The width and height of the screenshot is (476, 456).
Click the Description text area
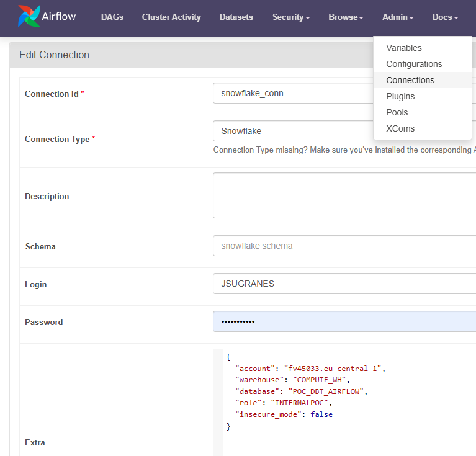tap(344, 195)
